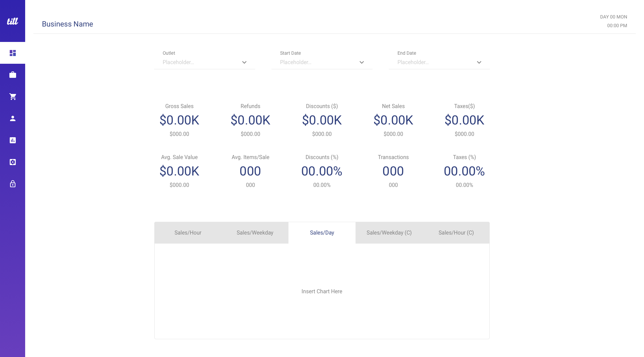The height and width of the screenshot is (357, 644).
Task: Open the Sales/Hour (C) tab
Action: tap(456, 233)
